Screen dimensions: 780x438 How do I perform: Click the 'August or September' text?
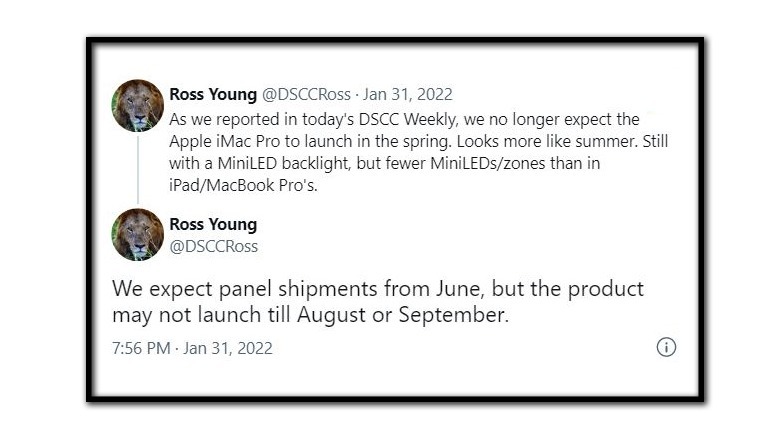tap(403, 315)
